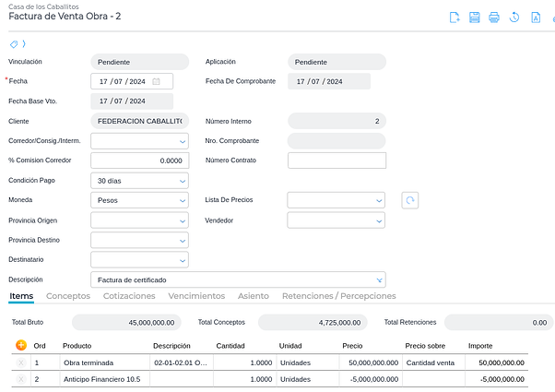
Task: Click the refresh icon beside Lista De Precios
Action: (x=410, y=200)
